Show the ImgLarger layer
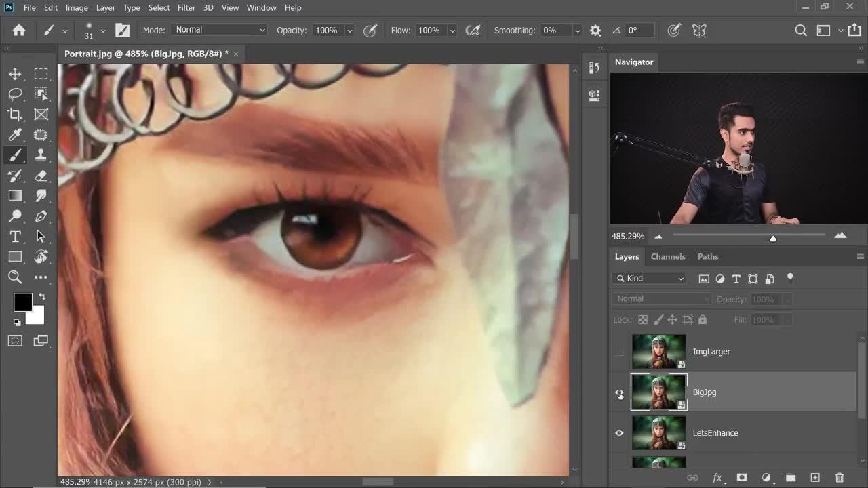 pyautogui.click(x=619, y=352)
